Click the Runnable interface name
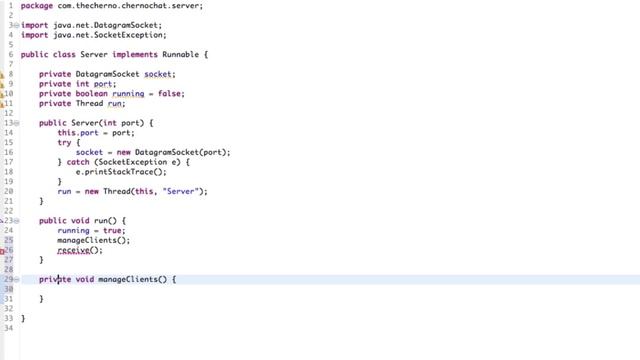Image resolution: width=640 pixels, height=360 pixels. pyautogui.click(x=180, y=55)
